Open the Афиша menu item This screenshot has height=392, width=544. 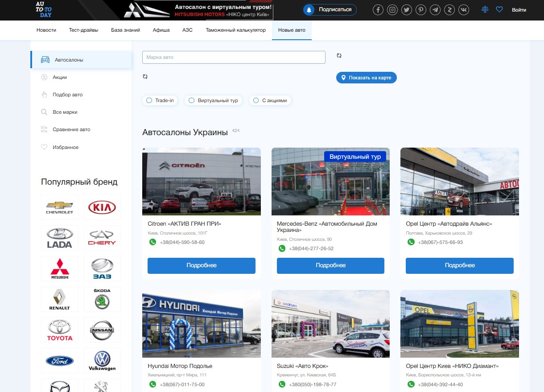point(161,30)
